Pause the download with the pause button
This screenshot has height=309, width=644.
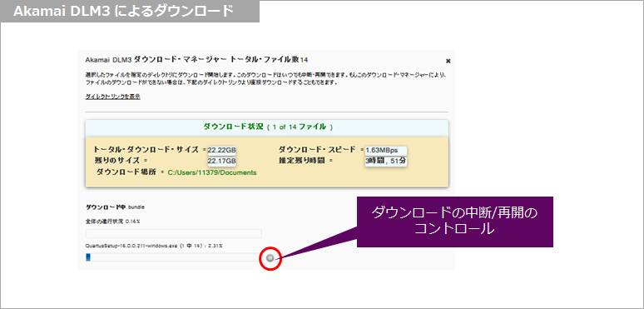[270, 257]
